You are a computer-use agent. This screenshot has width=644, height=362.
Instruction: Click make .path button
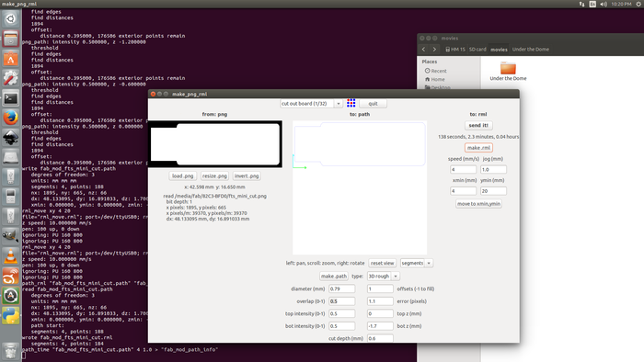333,277
